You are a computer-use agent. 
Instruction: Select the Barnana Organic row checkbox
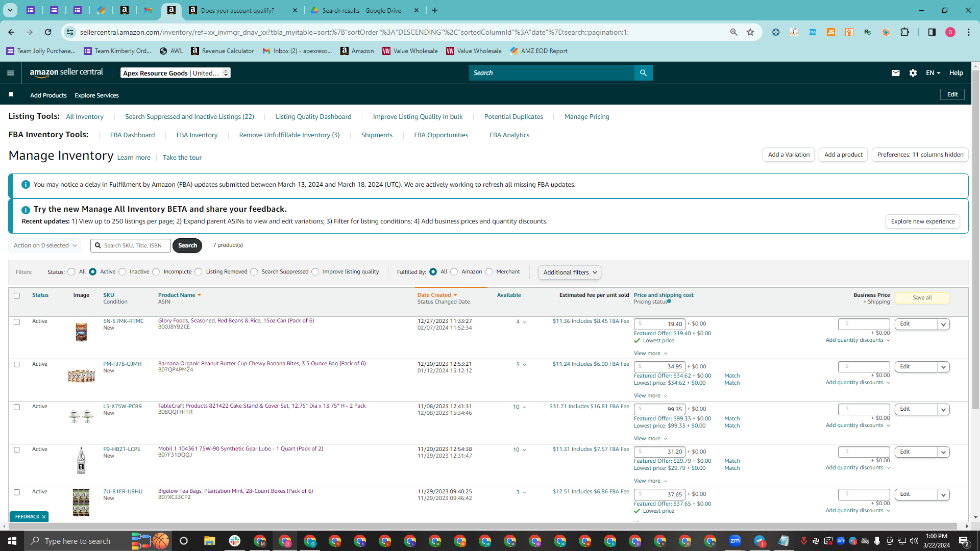tap(17, 365)
